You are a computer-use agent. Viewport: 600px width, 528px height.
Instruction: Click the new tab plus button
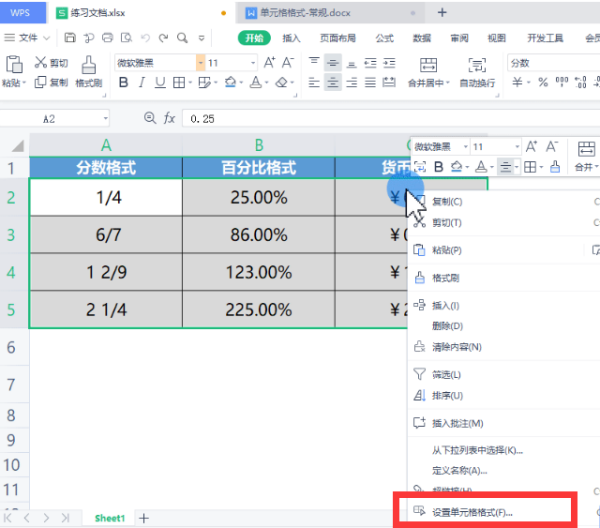click(x=442, y=13)
